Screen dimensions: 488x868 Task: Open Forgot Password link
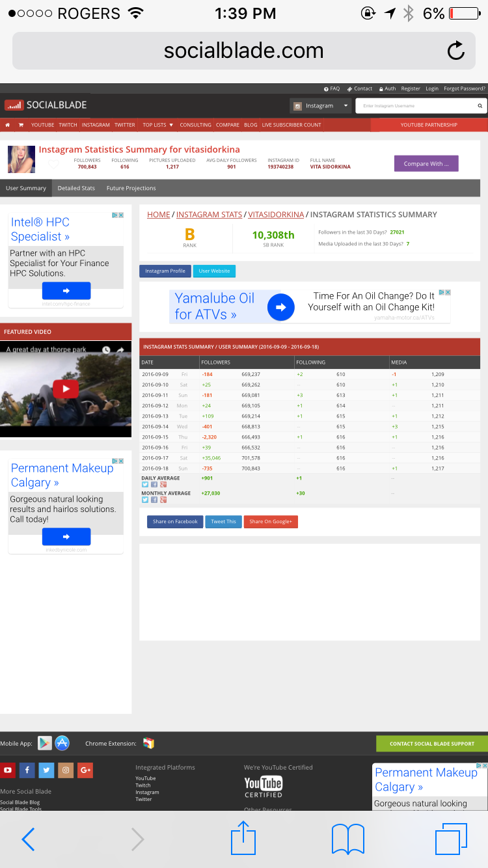[465, 88]
